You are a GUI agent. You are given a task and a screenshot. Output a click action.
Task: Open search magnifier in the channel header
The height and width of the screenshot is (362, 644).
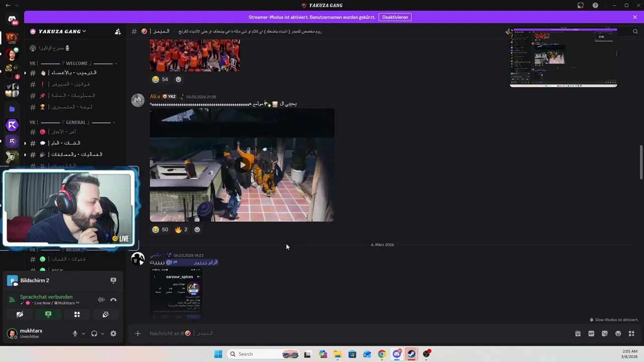(x=635, y=31)
